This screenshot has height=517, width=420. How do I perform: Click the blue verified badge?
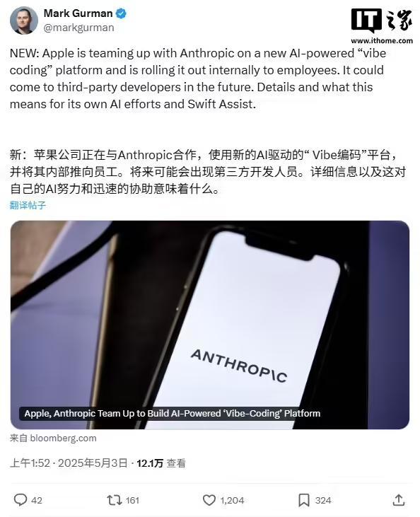coord(121,13)
